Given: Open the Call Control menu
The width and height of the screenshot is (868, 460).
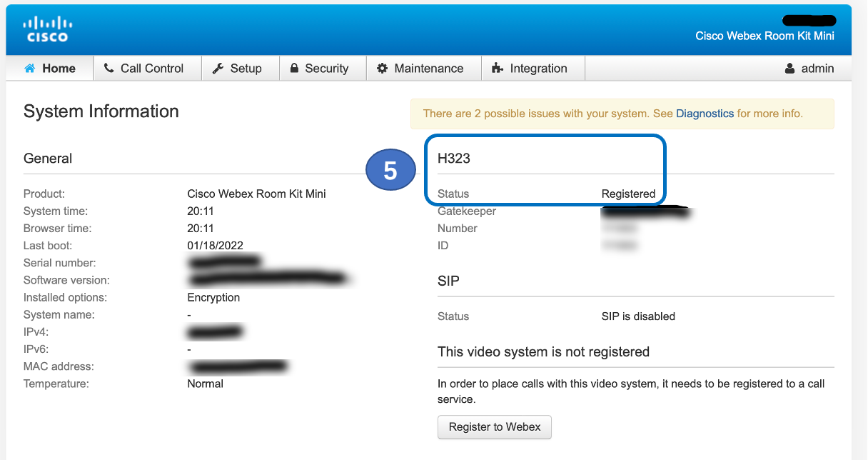Looking at the screenshot, I should pos(147,69).
